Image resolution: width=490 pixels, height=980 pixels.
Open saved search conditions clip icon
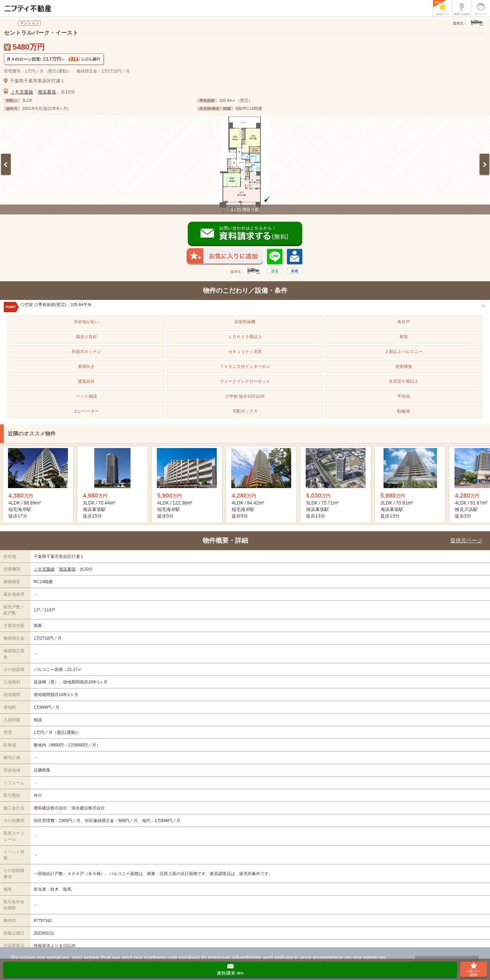(x=461, y=8)
